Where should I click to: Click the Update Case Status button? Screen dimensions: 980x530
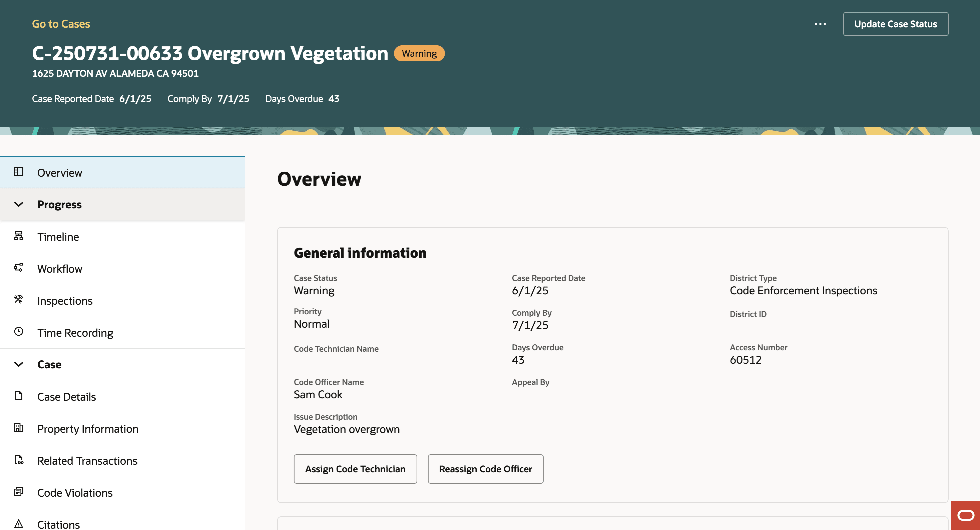(895, 24)
